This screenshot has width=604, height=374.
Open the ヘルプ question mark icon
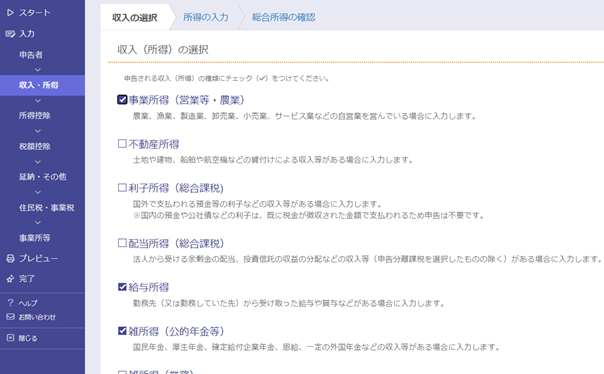(10, 303)
